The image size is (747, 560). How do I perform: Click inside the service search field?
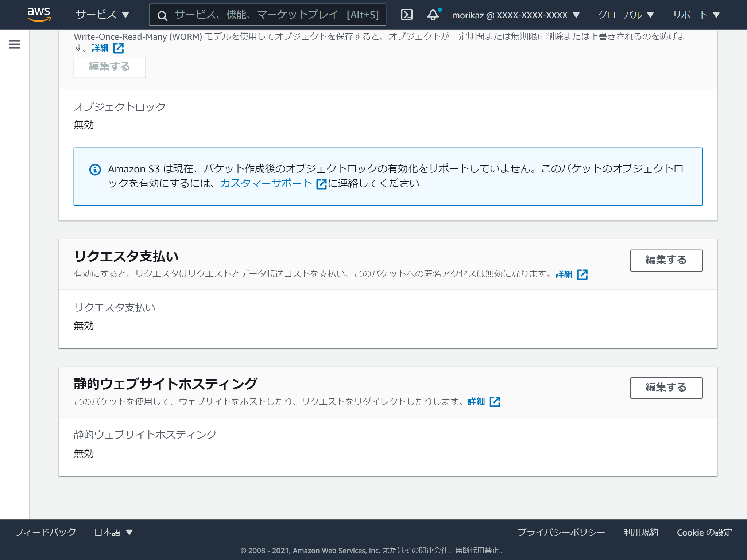point(255,15)
